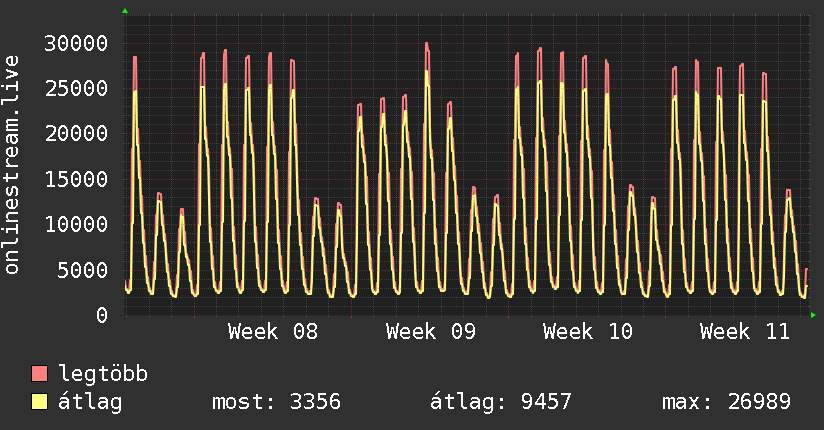The width and height of the screenshot is (824, 430).
Task: Click the red legtöbb legend swatch
Action: click(40, 374)
